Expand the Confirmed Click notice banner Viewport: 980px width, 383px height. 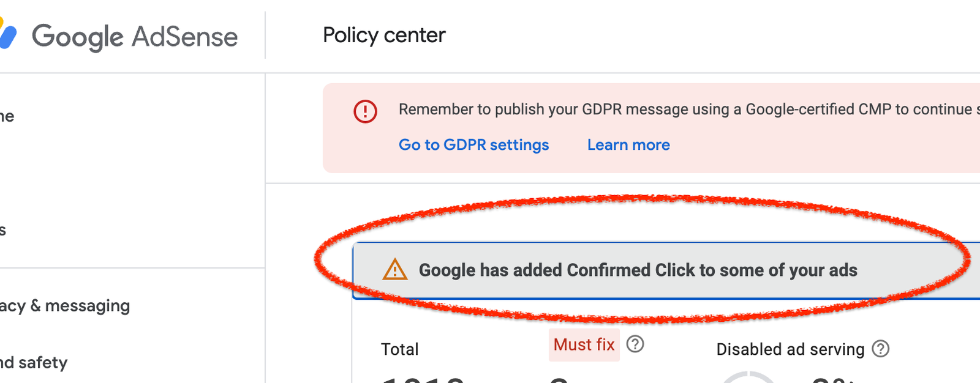666,270
